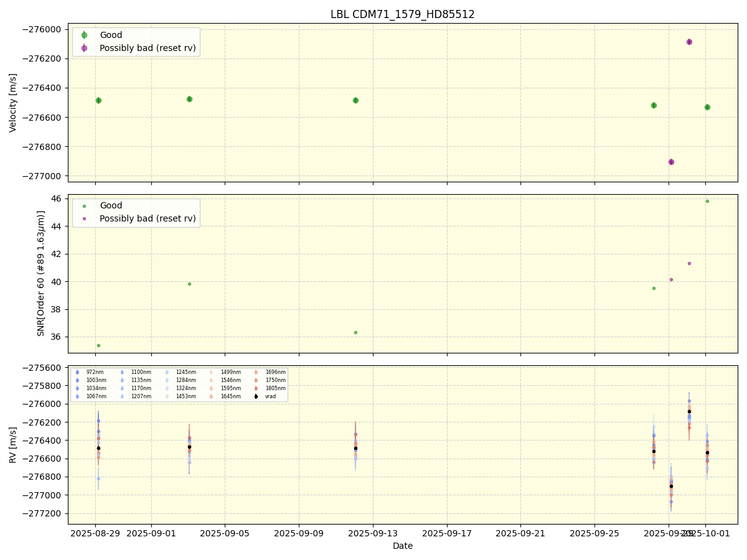Pick the 1453nm legend entry in the RV panel
This screenshot has width=747, height=560.
click(167, 396)
